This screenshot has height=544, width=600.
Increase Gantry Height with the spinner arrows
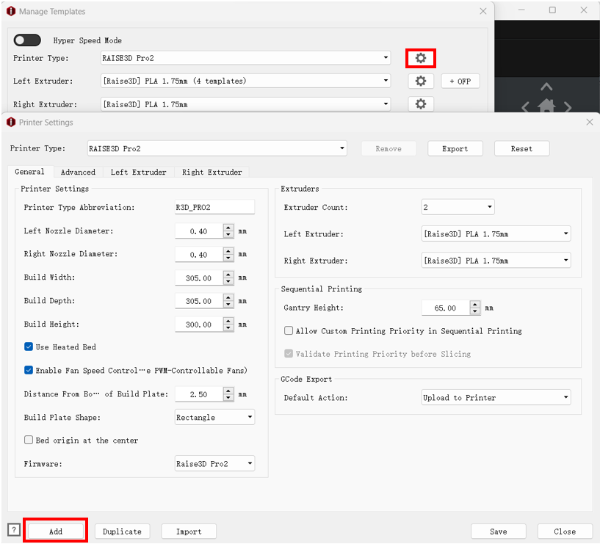click(473, 305)
